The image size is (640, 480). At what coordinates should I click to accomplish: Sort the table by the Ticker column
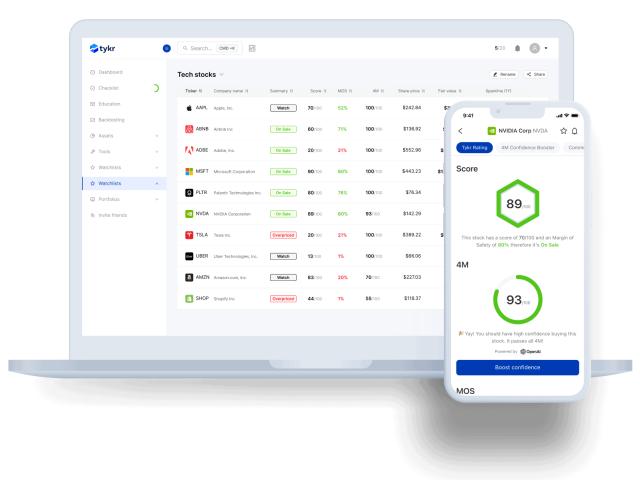(x=192, y=91)
